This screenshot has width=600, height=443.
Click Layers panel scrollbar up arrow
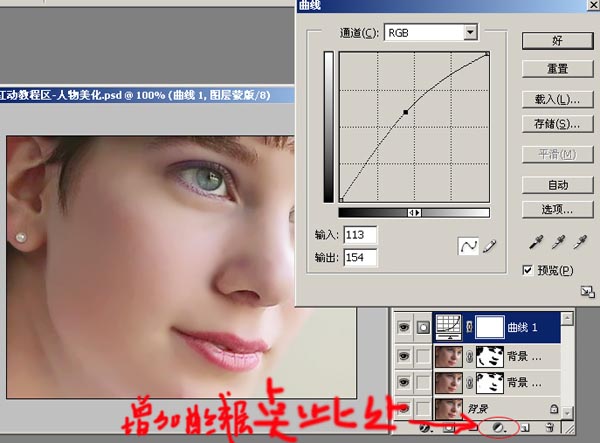(x=567, y=318)
